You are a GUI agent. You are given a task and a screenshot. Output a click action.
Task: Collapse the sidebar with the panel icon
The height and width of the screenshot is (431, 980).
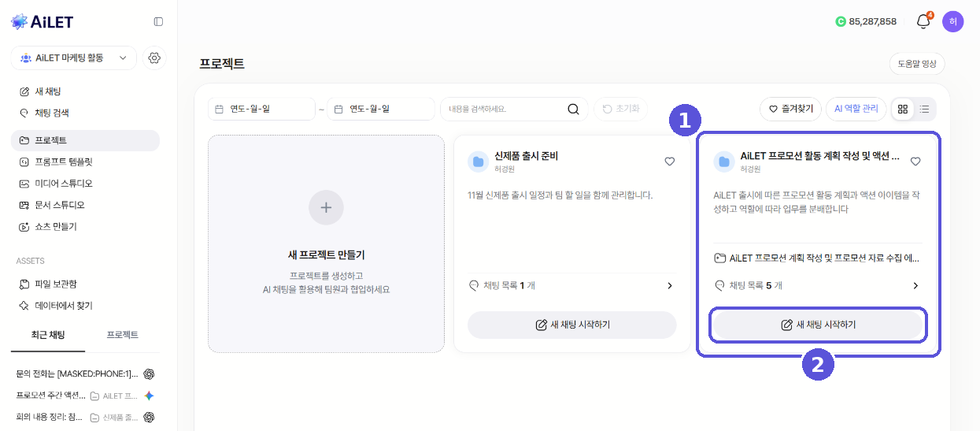click(158, 22)
